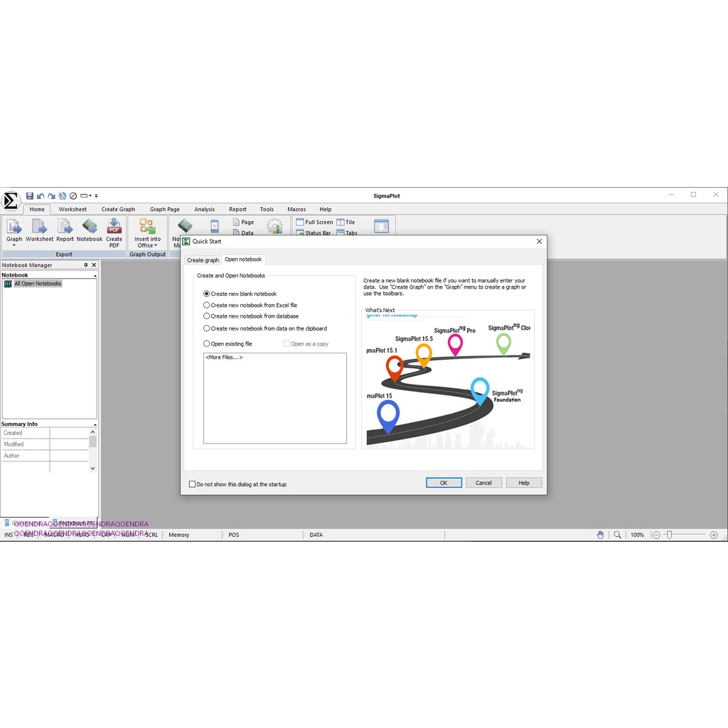Click the Create PDF export icon
Image resolution: width=728 pixels, height=728 pixels.
pyautogui.click(x=114, y=227)
